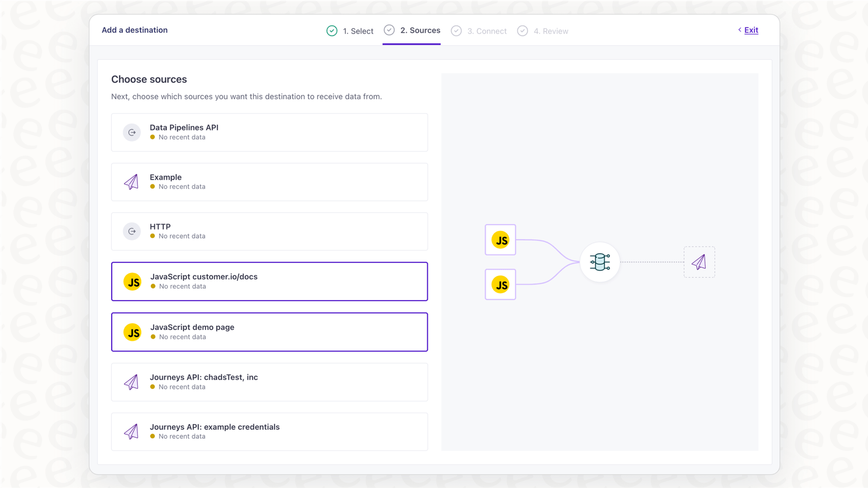868x488 pixels.
Task: Click the database icon in the diagram
Action: (599, 262)
